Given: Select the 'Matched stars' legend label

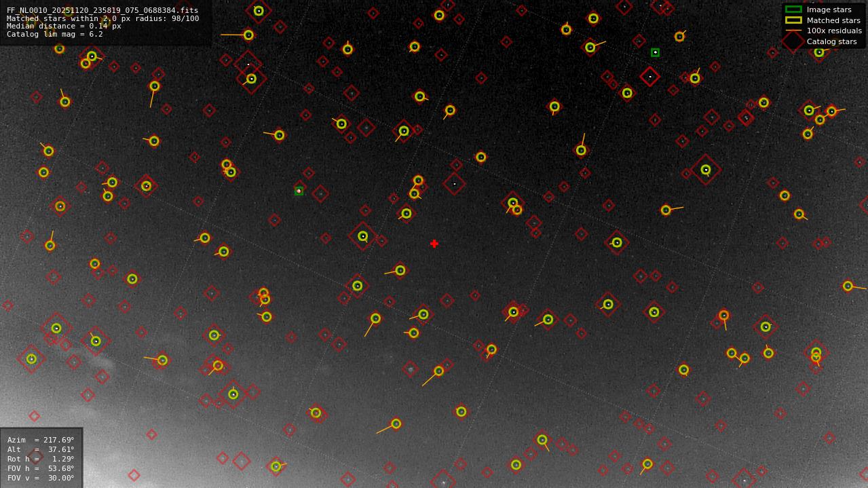Looking at the screenshot, I should 833,20.
